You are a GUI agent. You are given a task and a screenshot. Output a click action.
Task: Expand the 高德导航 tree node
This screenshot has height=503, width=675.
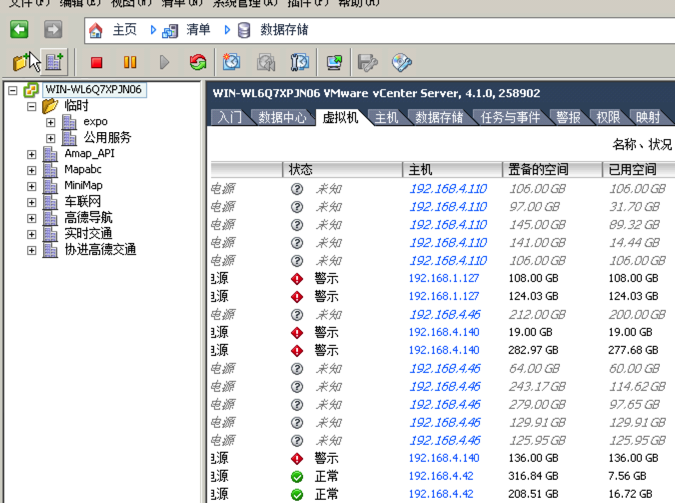pos(31,218)
